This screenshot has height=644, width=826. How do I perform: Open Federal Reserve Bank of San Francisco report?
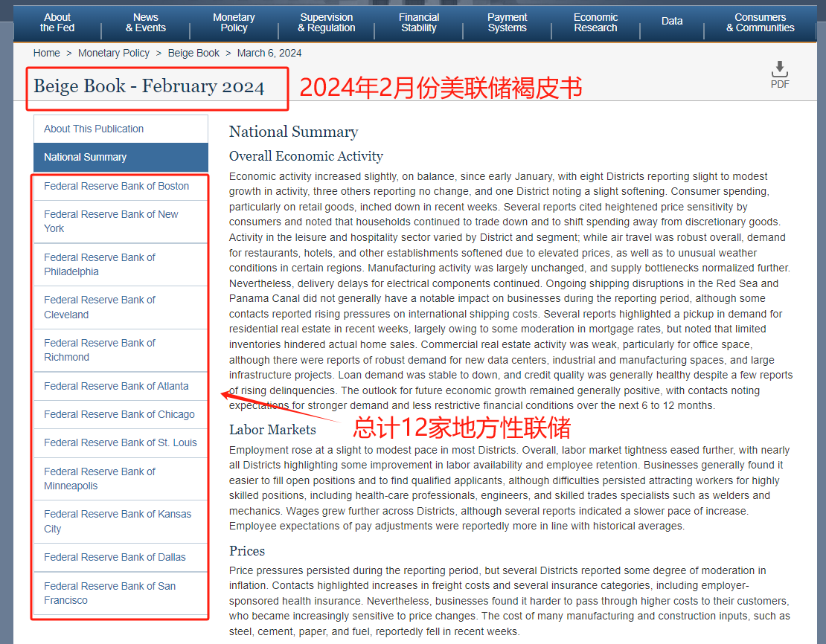(121, 593)
